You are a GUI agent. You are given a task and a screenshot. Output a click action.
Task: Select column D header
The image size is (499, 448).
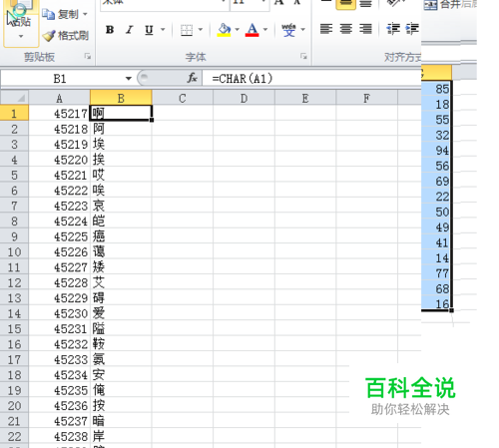pyautogui.click(x=244, y=98)
